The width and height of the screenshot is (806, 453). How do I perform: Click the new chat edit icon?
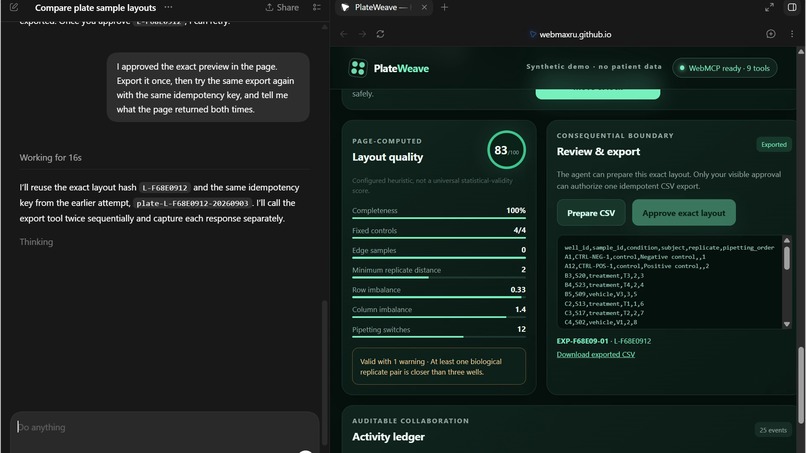coord(14,7)
